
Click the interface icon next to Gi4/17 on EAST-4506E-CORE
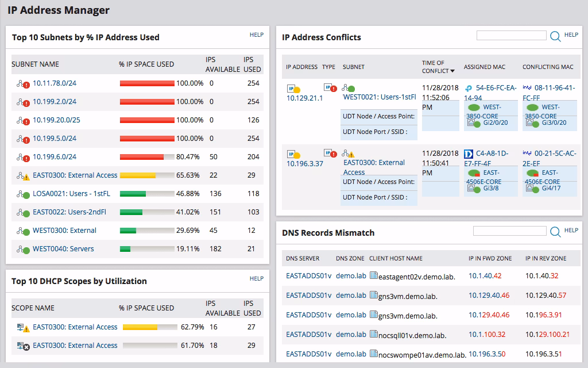point(530,188)
